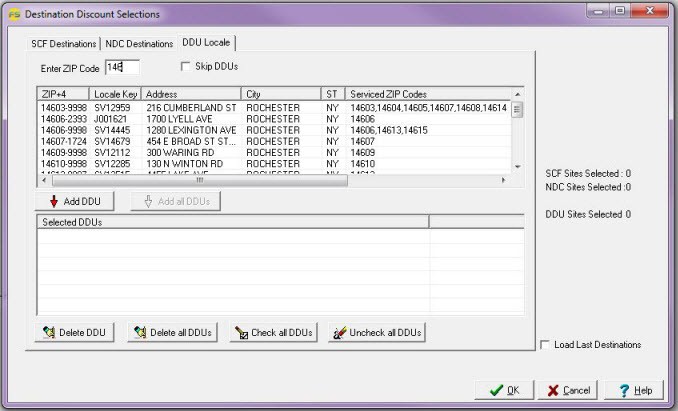Confirm with the OK button

(504, 390)
